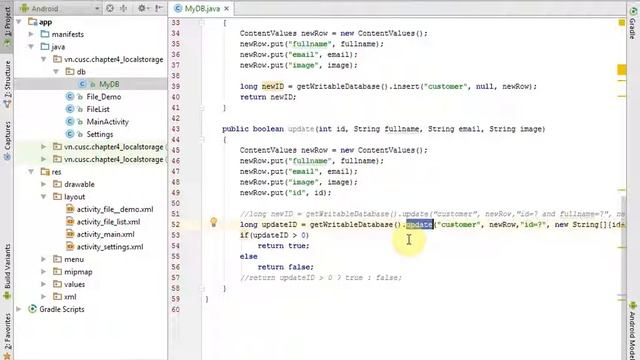Select activity_main.xml layout file

(x=106, y=234)
